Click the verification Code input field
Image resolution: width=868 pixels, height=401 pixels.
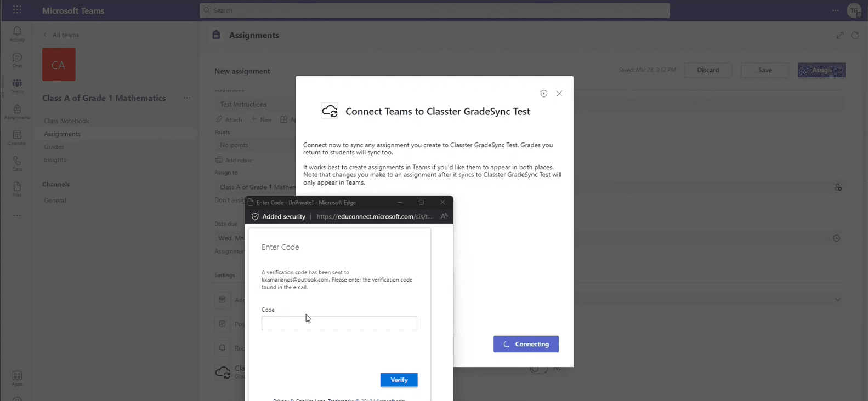[x=339, y=323]
